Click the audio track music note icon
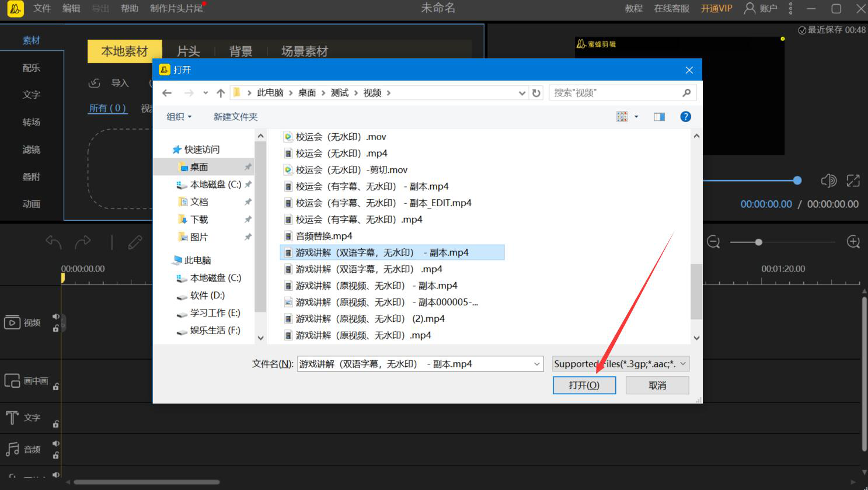Image resolution: width=868 pixels, height=490 pixels. pos(12,449)
